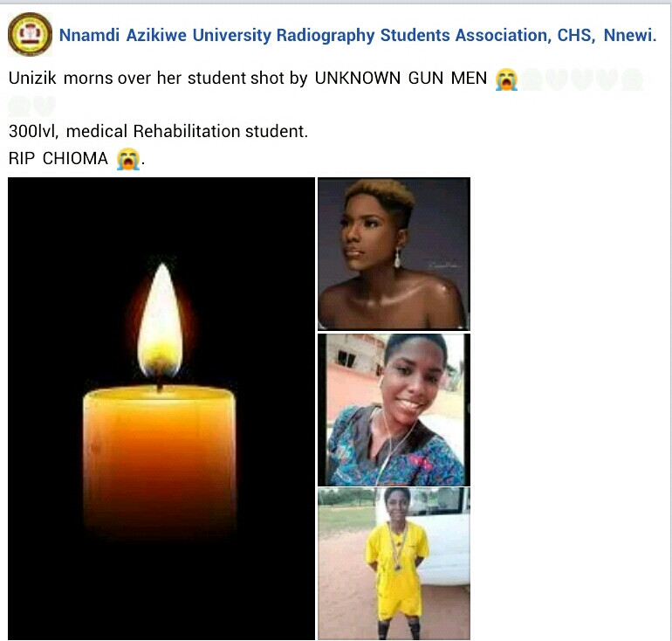The height and width of the screenshot is (641, 672).
Task: Select the 300lvl medical Rehabilitation student line
Action: click(158, 131)
